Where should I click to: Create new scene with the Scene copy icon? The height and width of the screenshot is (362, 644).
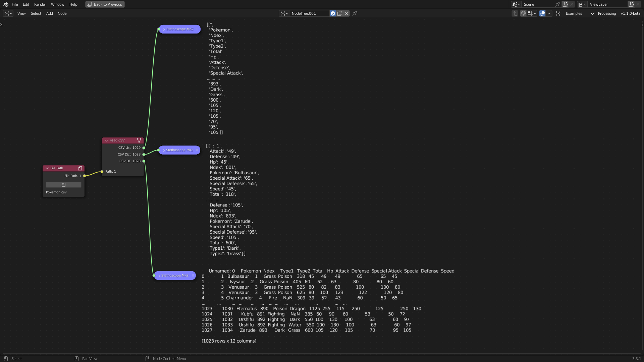coord(565,4)
